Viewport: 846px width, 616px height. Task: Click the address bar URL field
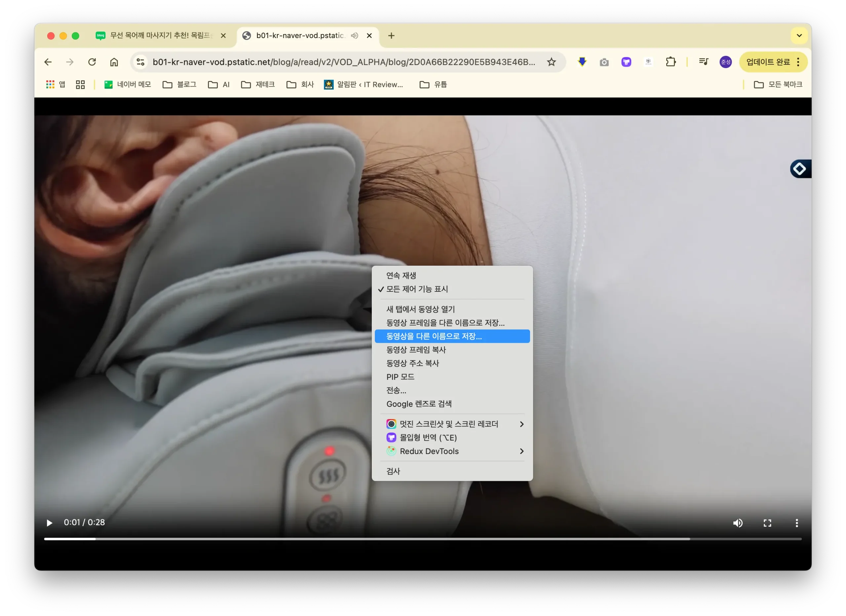pos(343,62)
